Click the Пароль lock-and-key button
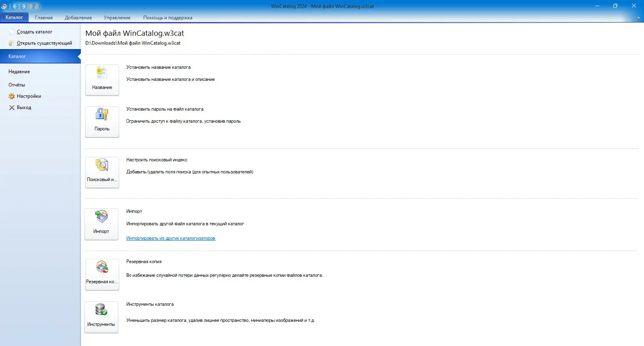 [x=102, y=122]
